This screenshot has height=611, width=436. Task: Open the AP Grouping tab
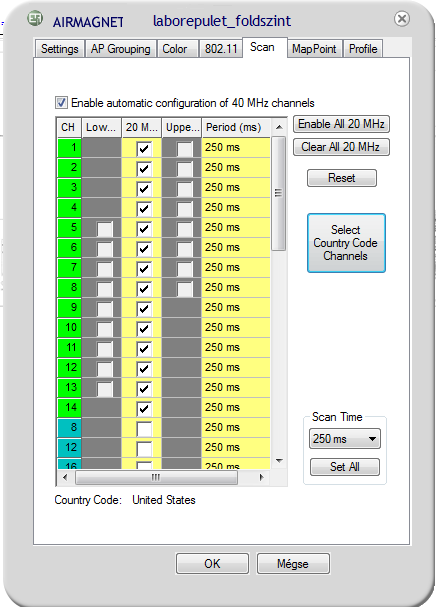coord(120,49)
